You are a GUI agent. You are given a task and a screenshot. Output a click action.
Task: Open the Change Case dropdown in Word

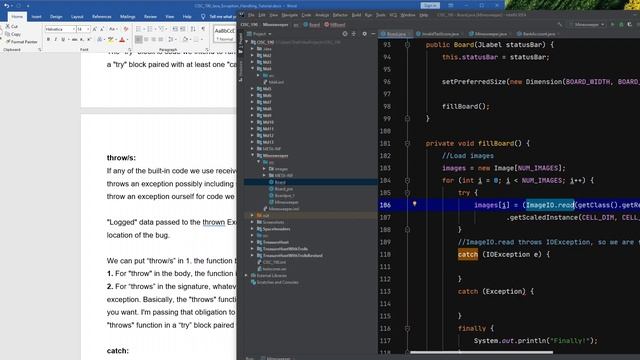tap(113, 29)
